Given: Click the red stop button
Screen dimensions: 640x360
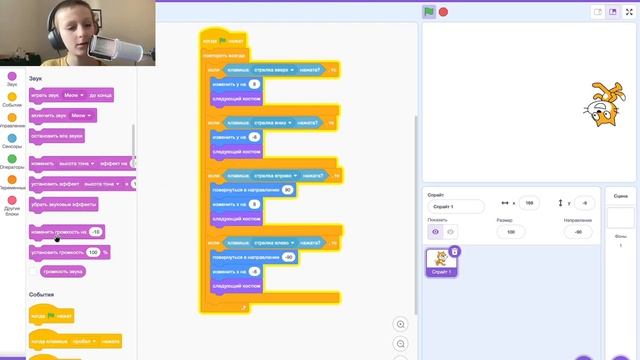Looking at the screenshot, I should pyautogui.click(x=443, y=12).
